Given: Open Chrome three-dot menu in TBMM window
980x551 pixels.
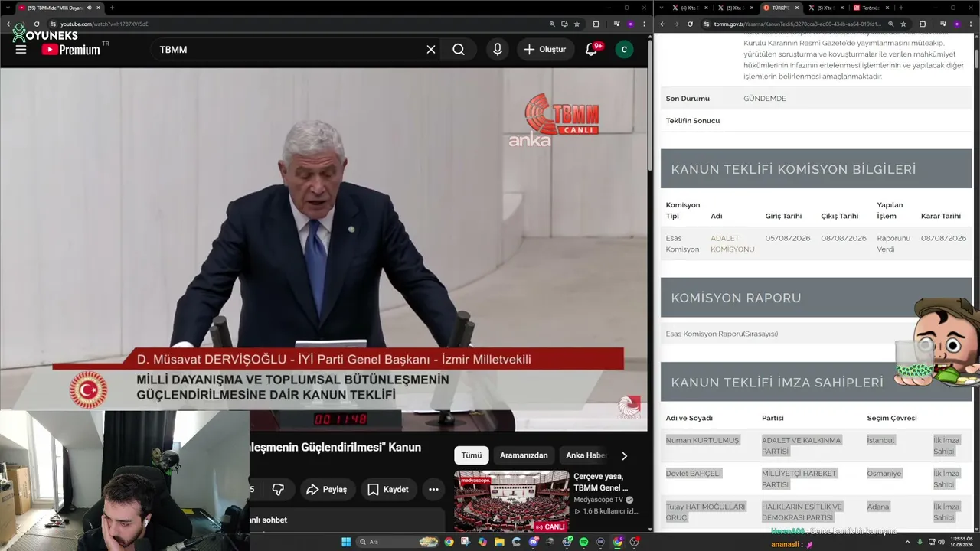Looking at the screenshot, I should pyautogui.click(x=972, y=24).
